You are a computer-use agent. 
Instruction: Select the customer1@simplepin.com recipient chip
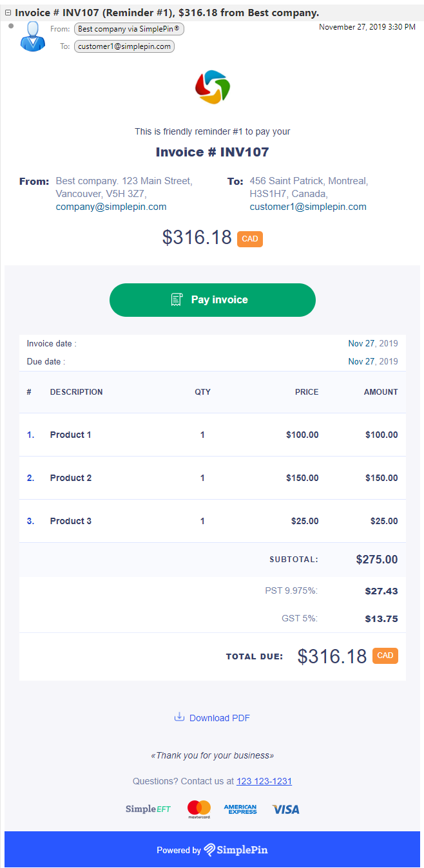pyautogui.click(x=124, y=46)
